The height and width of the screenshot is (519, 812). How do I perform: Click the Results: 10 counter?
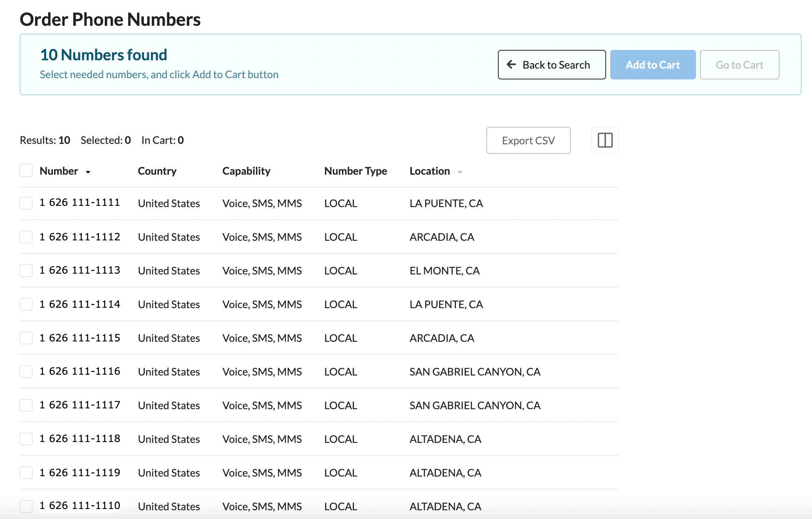point(45,140)
